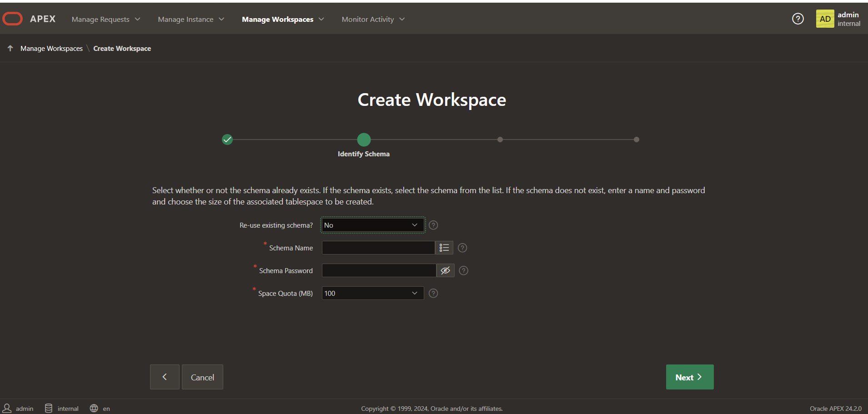
Task: Open help for Re-use existing schema field
Action: click(433, 225)
